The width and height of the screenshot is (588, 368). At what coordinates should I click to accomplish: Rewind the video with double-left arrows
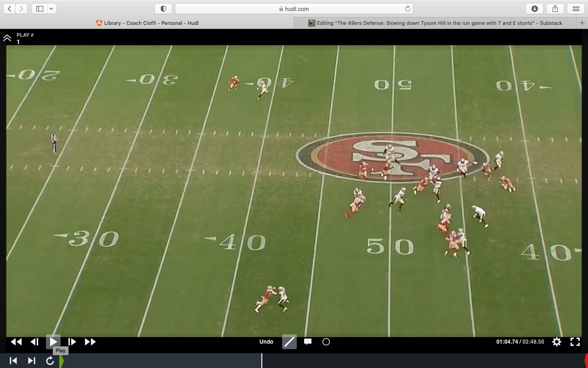16,342
